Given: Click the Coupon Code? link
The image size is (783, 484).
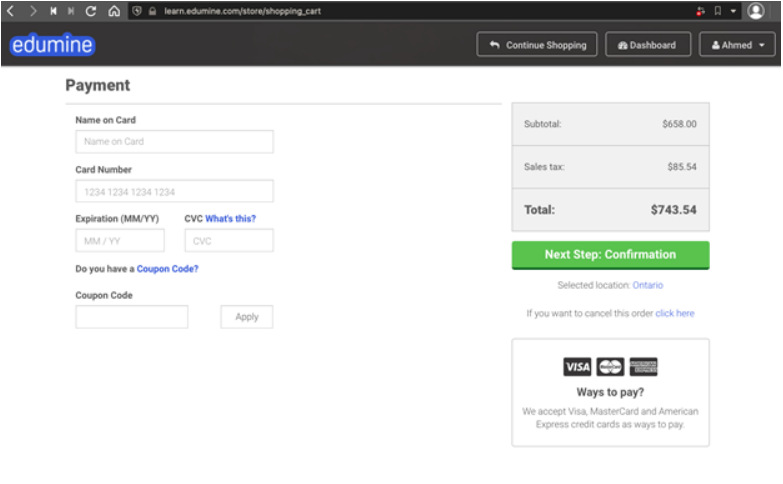Looking at the screenshot, I should coord(167,269).
